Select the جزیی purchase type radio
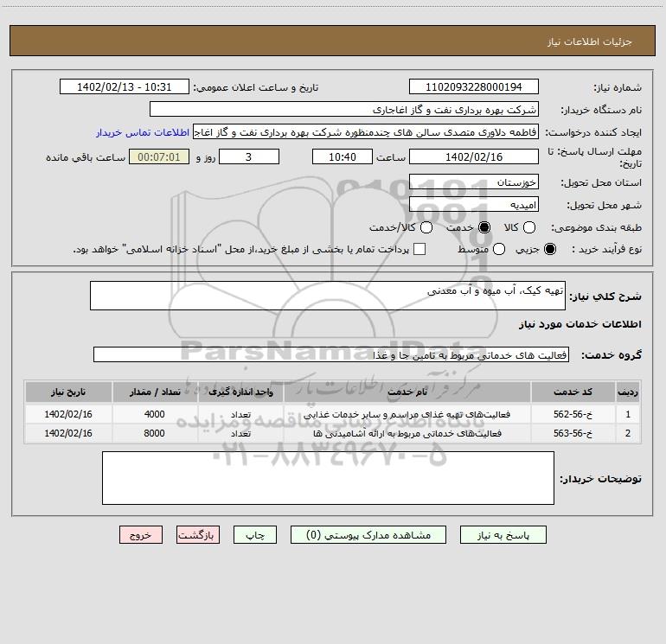The width and height of the screenshot is (666, 644). pyautogui.click(x=549, y=249)
